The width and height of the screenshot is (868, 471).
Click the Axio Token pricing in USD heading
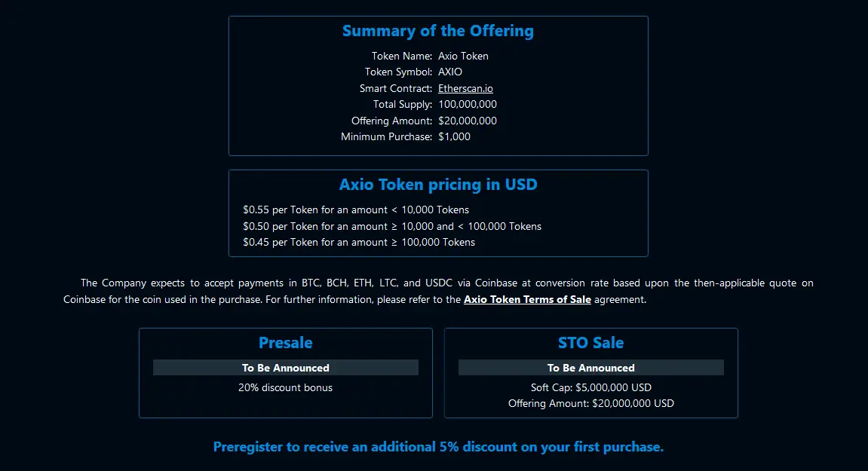pos(438,185)
